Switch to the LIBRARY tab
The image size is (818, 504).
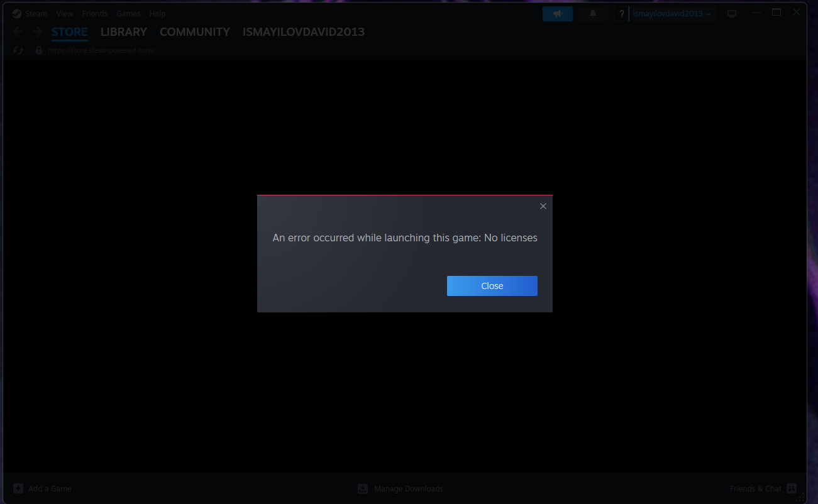click(x=124, y=32)
